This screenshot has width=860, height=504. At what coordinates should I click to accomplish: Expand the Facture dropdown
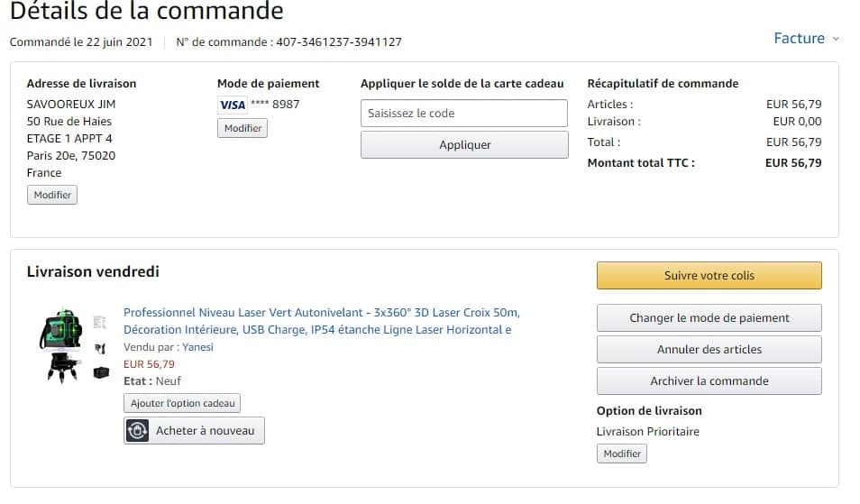pyautogui.click(x=806, y=39)
